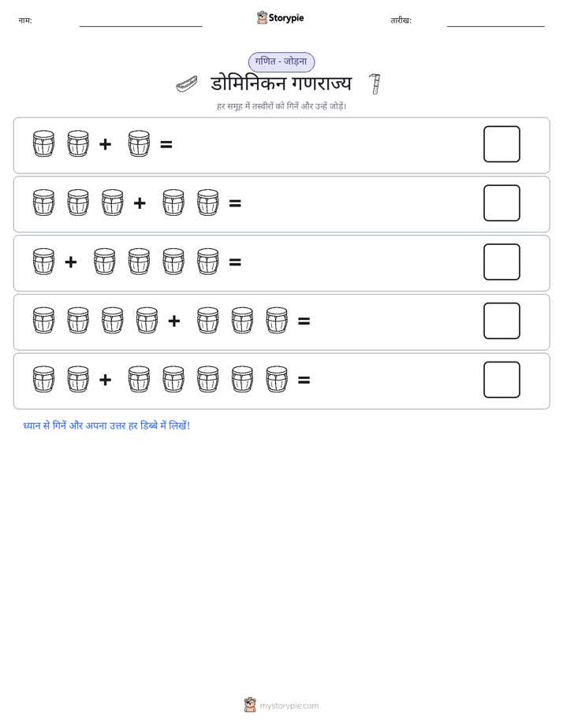563x728 pixels.
Task: Click the sugarcane icon right of title
Action: tap(375, 84)
